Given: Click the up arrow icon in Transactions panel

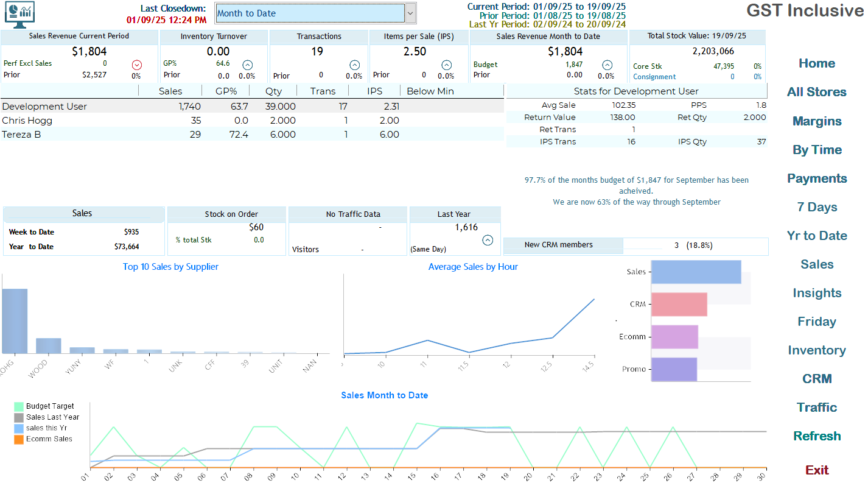Looking at the screenshot, I should click(354, 65).
